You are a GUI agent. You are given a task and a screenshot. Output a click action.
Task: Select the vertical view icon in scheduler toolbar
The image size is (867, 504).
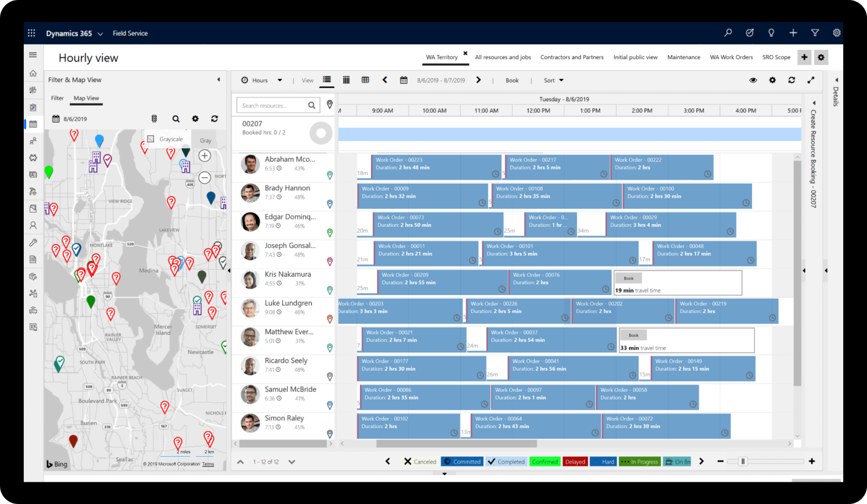click(346, 80)
